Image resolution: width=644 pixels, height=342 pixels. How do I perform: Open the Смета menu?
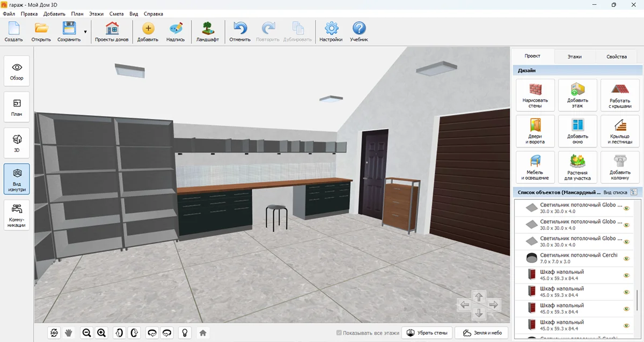116,14
